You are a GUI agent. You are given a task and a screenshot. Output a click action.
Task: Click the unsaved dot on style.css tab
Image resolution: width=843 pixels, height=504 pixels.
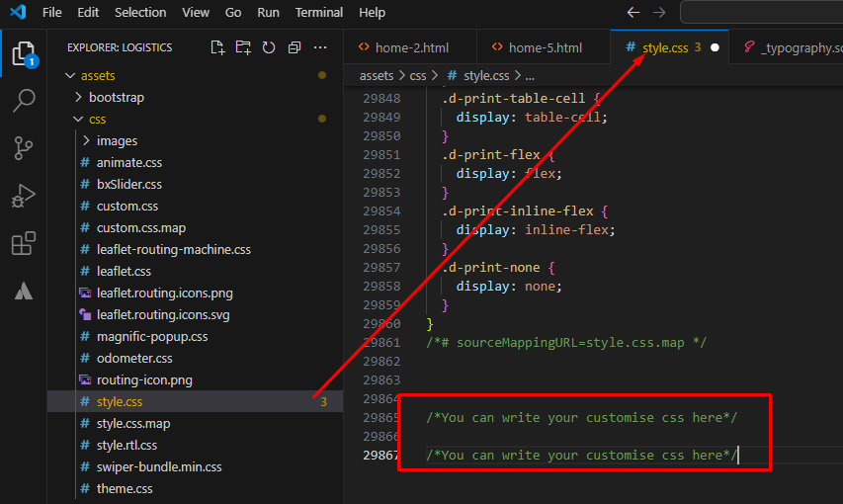click(x=716, y=47)
